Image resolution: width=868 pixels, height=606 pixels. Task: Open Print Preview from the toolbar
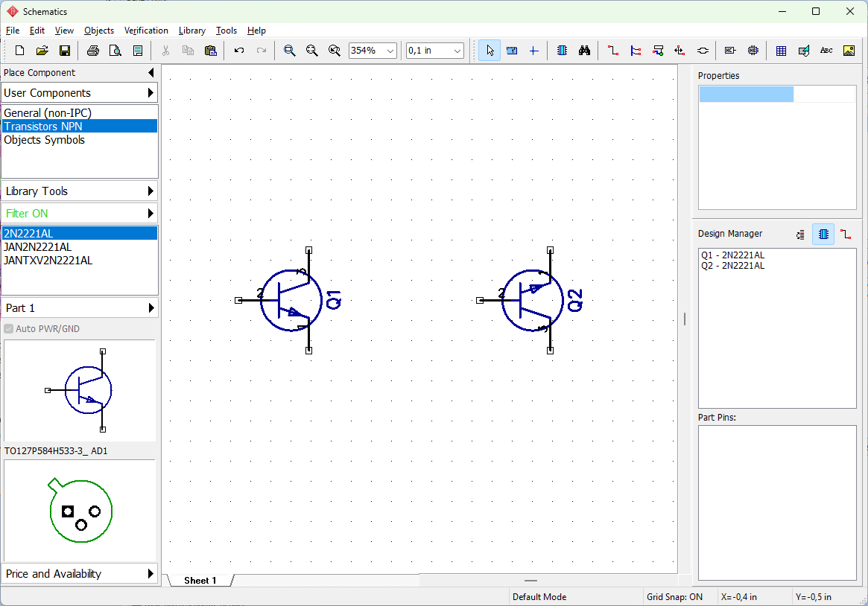115,51
